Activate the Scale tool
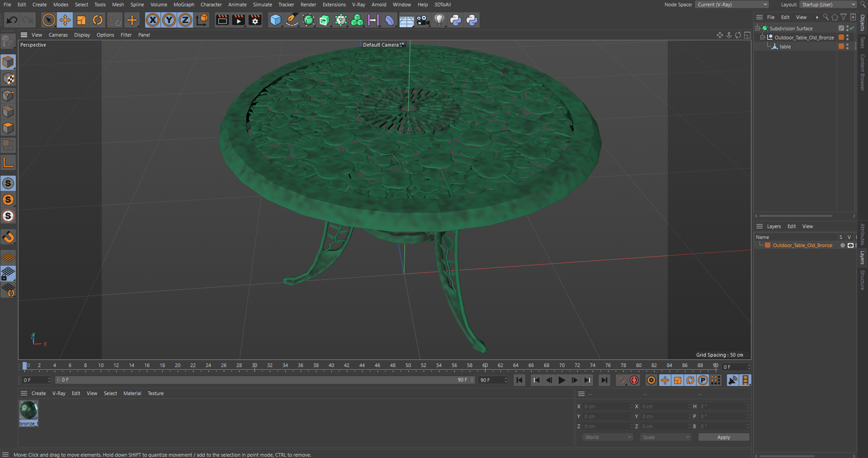 click(x=81, y=20)
